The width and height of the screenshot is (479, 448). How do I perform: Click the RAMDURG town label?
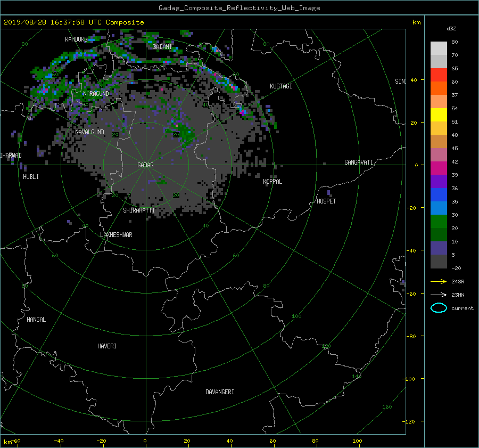[76, 39]
